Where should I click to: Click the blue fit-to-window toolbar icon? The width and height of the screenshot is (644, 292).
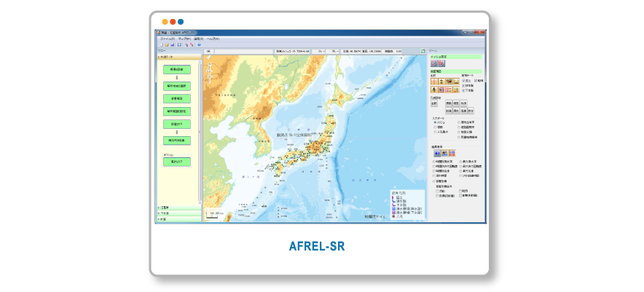click(x=179, y=44)
